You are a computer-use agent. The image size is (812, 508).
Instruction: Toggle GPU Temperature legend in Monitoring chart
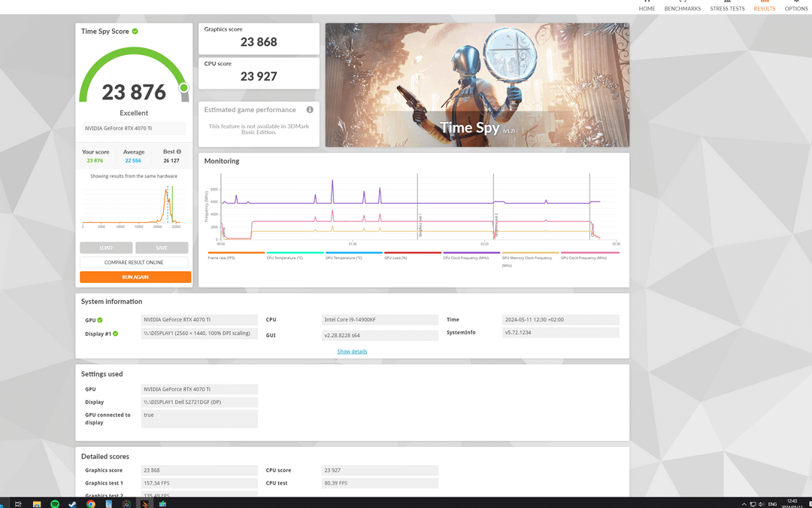(353, 256)
